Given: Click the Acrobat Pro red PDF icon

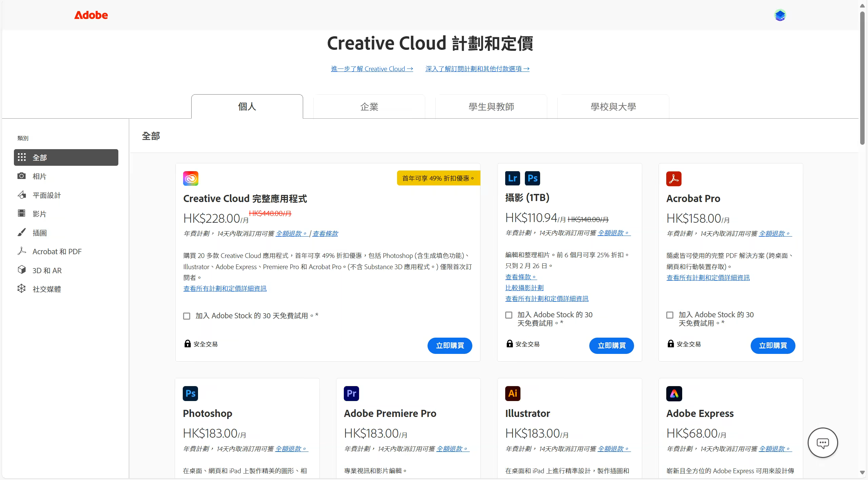Looking at the screenshot, I should coord(674,179).
